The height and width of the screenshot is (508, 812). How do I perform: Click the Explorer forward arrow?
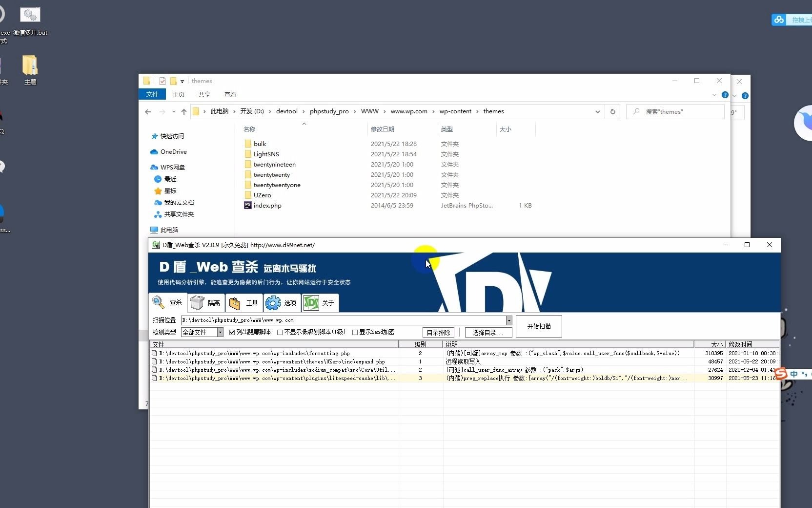(x=162, y=111)
